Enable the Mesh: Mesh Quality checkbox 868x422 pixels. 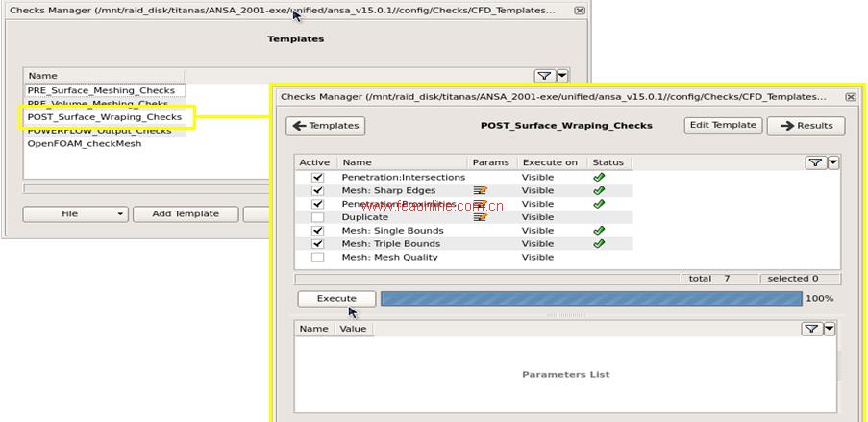[318, 258]
